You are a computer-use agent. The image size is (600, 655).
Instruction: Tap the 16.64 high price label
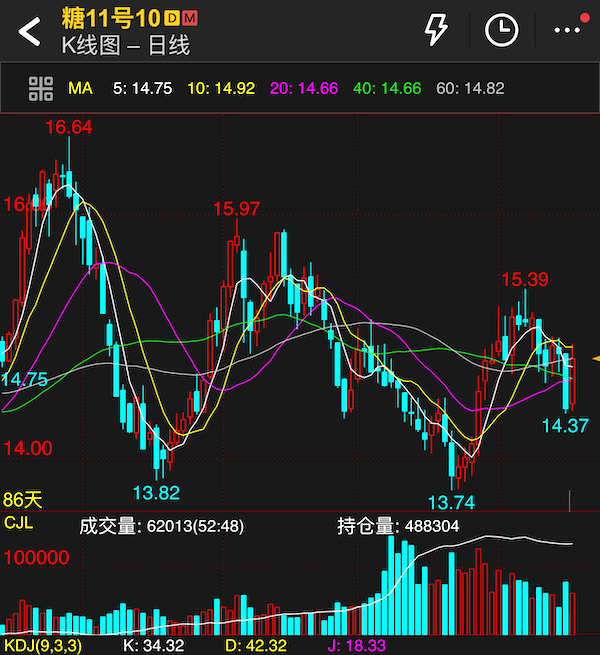click(x=69, y=127)
